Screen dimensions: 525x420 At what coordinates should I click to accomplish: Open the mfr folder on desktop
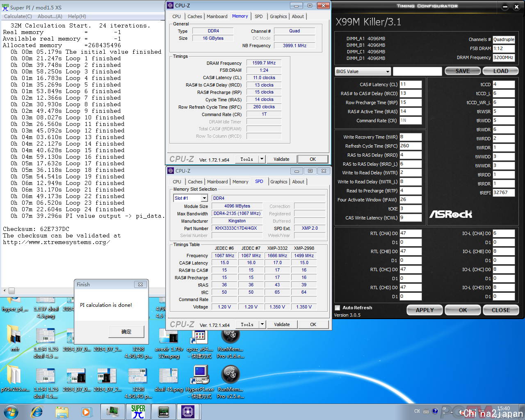click(x=15, y=338)
